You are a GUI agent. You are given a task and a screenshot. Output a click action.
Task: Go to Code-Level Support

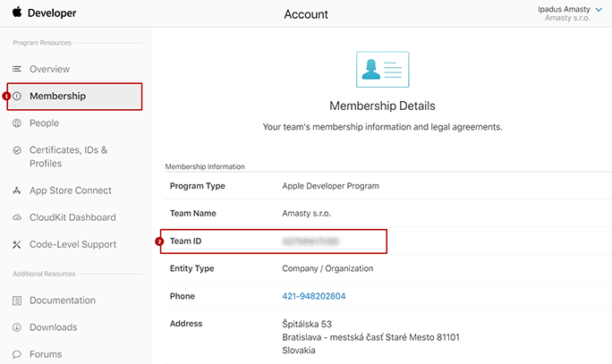point(73,245)
